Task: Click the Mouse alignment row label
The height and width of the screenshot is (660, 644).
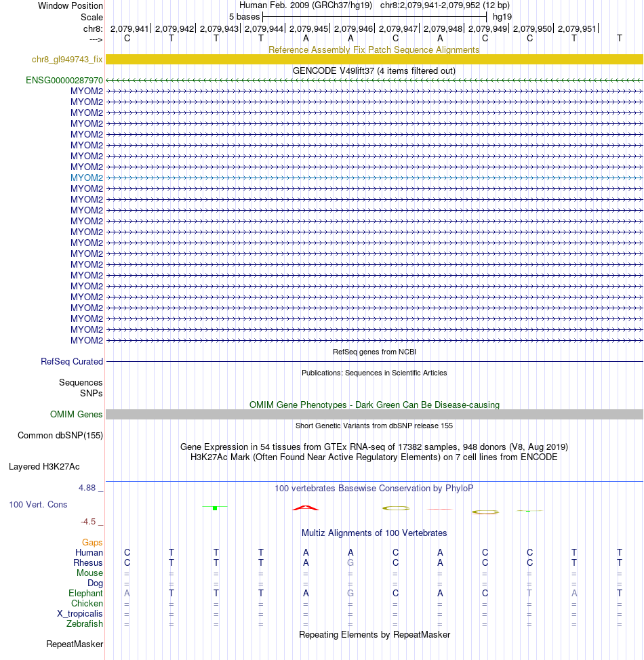Action: (x=89, y=573)
